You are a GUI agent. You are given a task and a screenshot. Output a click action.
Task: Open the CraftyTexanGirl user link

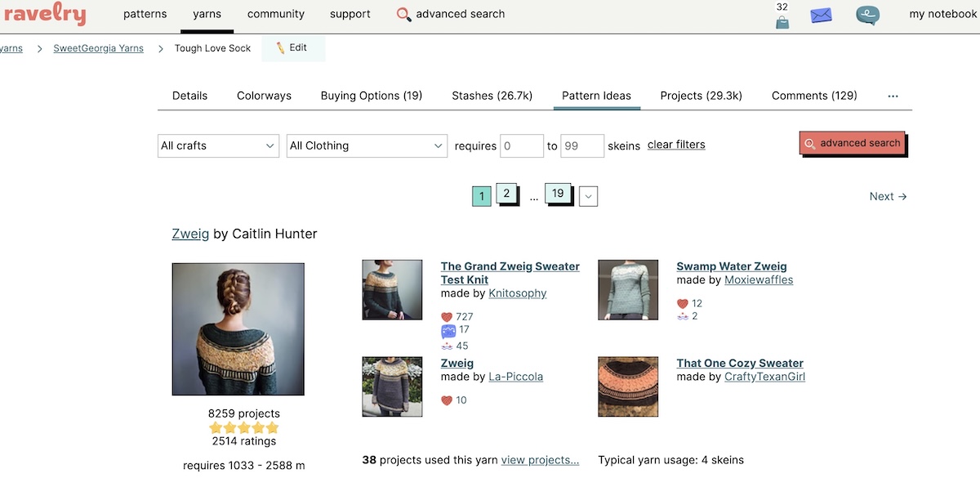pyautogui.click(x=764, y=377)
